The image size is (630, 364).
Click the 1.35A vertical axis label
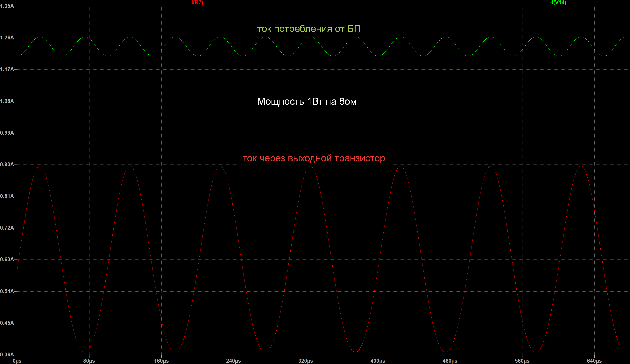point(7,6)
